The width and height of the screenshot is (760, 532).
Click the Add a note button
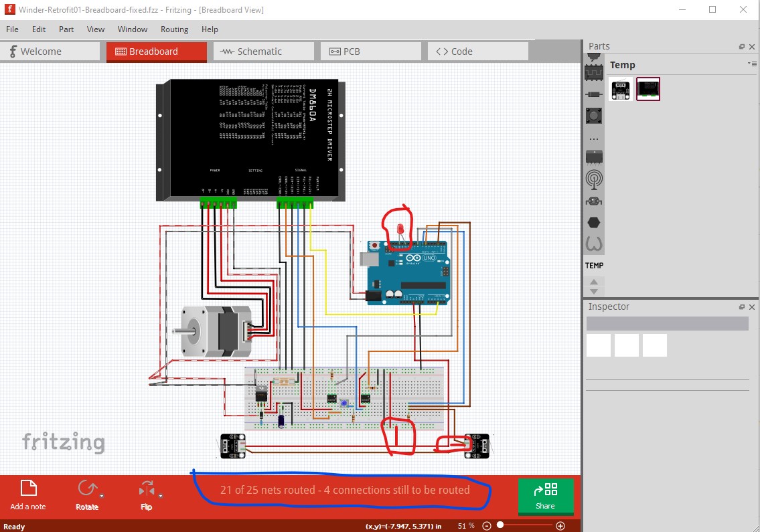pyautogui.click(x=28, y=495)
